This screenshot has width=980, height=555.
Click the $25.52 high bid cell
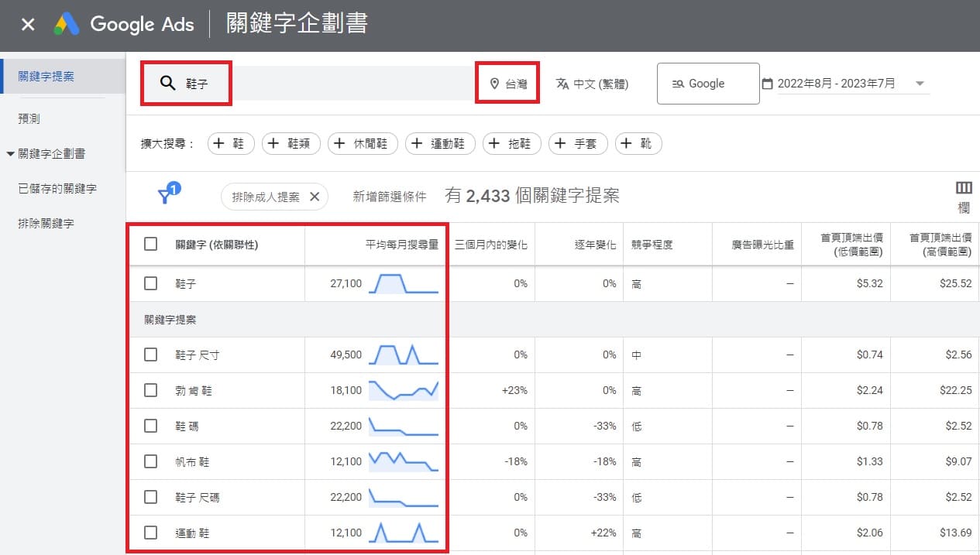pos(954,283)
